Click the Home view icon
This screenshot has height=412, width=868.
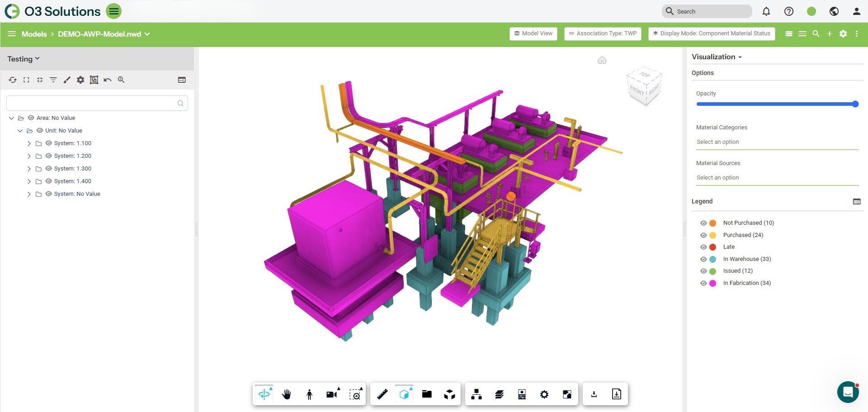(602, 60)
